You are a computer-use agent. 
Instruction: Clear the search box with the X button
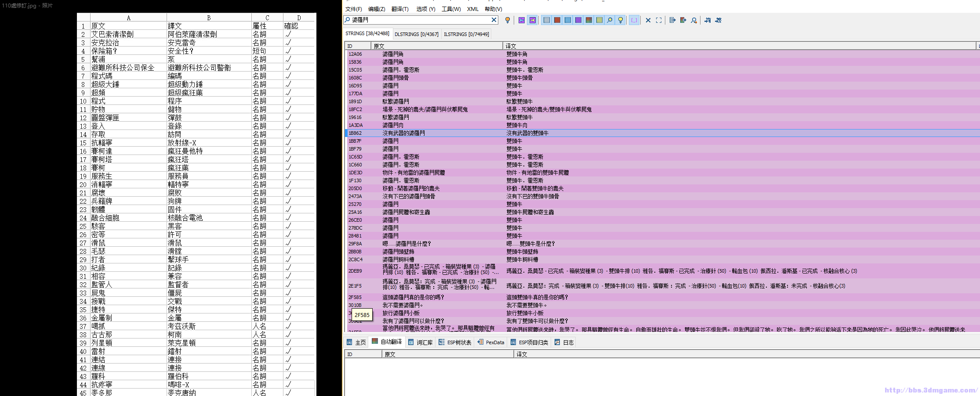[x=494, y=20]
